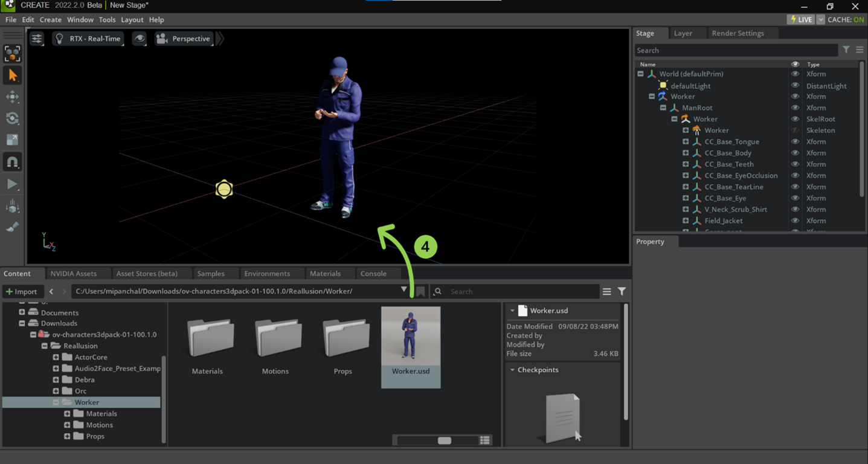
Task: Toggle visibility of Field_Jacket
Action: [x=795, y=221]
